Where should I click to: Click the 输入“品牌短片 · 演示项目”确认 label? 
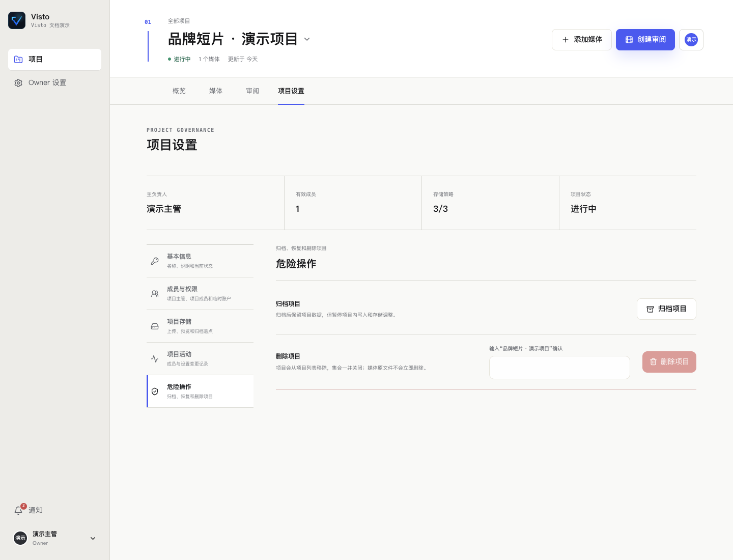pyautogui.click(x=526, y=349)
